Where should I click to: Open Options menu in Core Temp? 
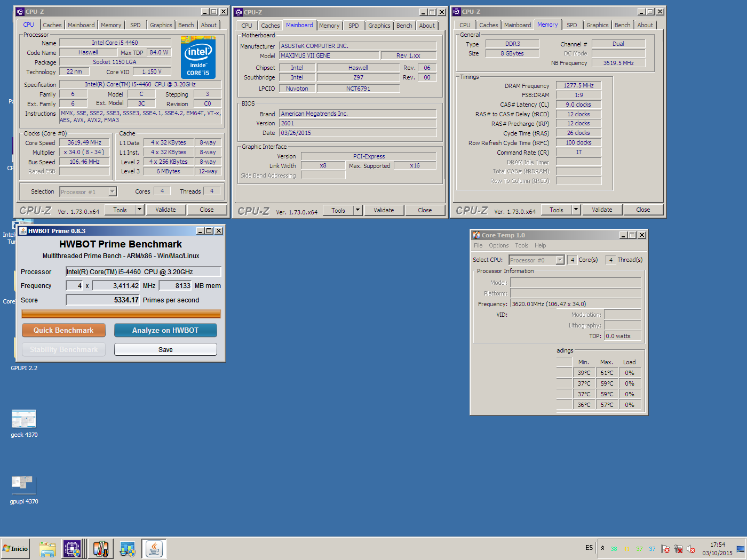click(x=499, y=246)
